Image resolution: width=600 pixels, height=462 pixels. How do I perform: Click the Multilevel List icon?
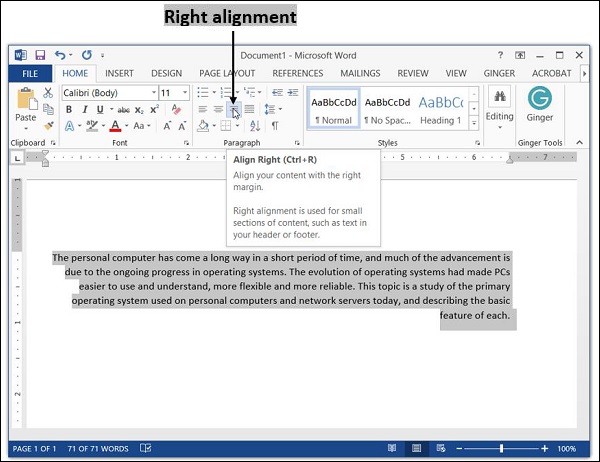tap(249, 92)
